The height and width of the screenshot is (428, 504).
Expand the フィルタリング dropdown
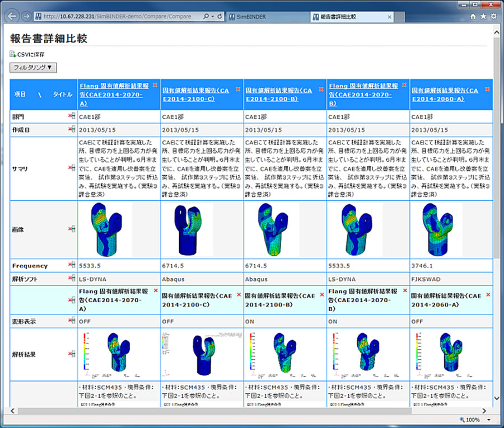click(33, 67)
